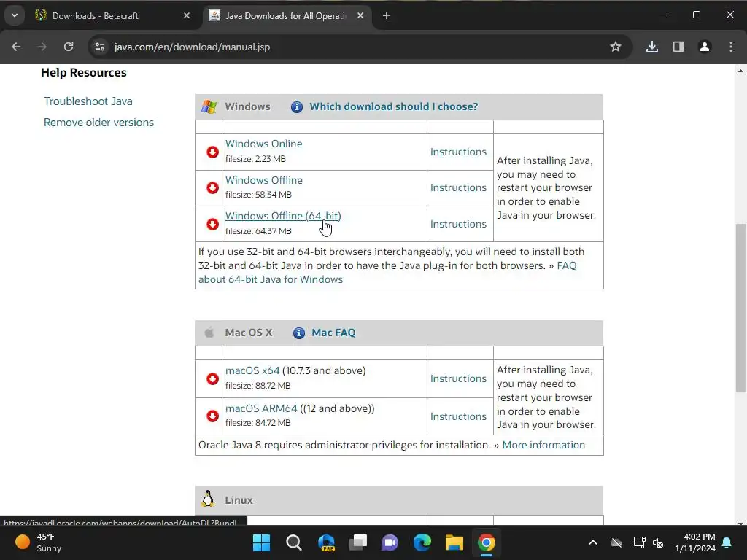747x560 pixels.
Task: Launch Microsoft Edge from taskbar
Action: tap(422, 542)
